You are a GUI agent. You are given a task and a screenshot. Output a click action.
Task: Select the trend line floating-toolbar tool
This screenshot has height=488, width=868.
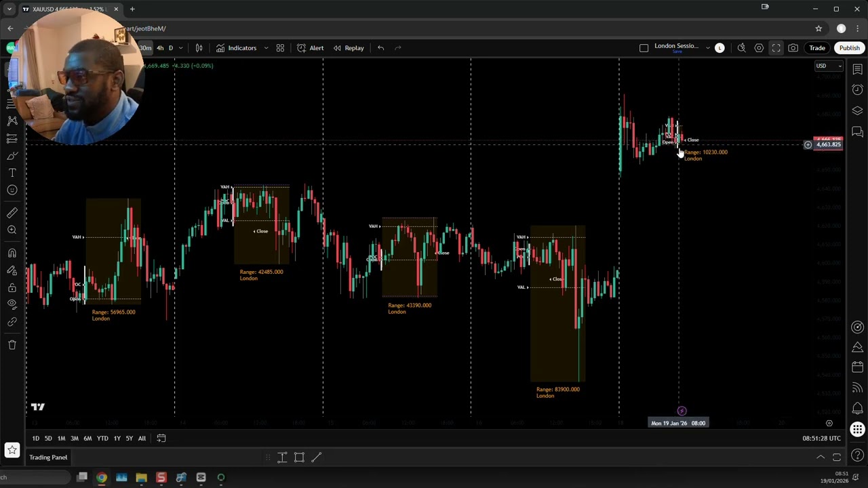(316, 457)
